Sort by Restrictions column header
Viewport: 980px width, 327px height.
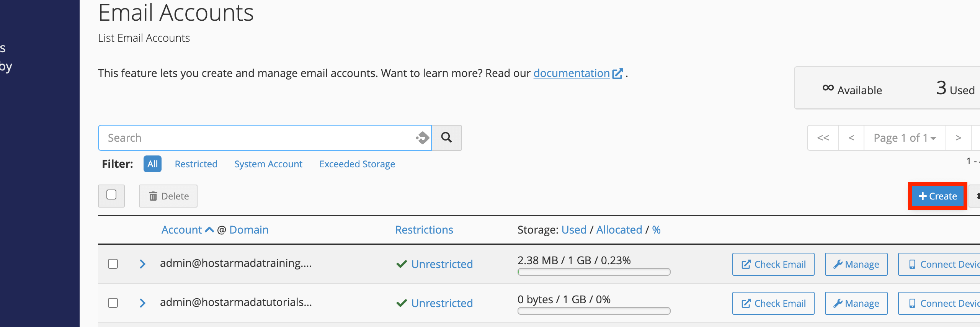(x=424, y=230)
